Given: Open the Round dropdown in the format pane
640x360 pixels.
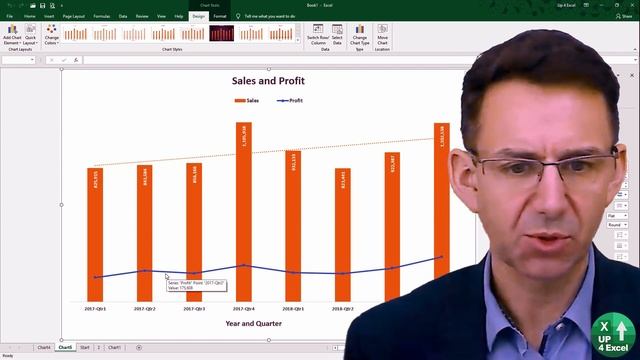Looking at the screenshot, I should [617, 225].
